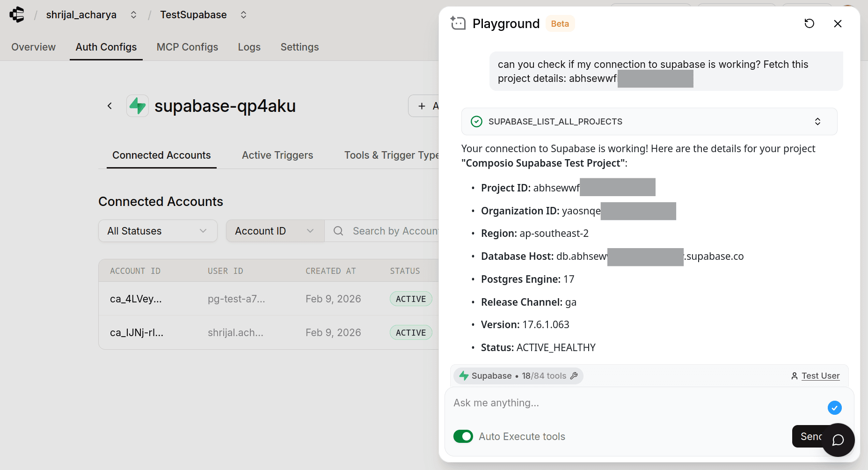Viewport: 868px width, 470px height.
Task: Open the All Statuses dropdown
Action: [x=158, y=231]
